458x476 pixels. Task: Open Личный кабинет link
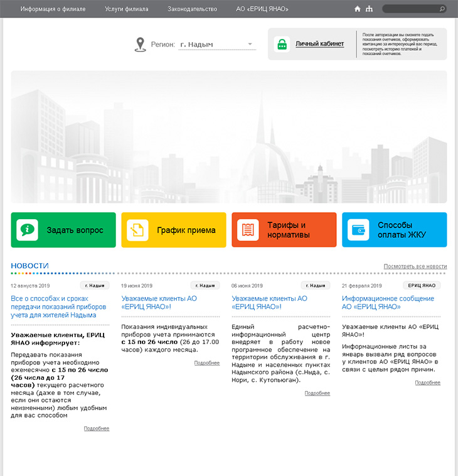click(x=320, y=44)
